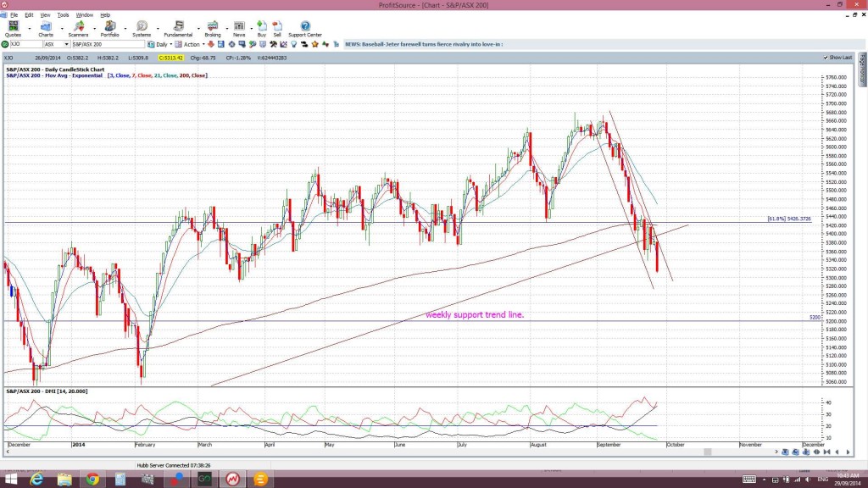868x488 pixels.
Task: Click the taskbar volume speaker icon
Action: click(x=808, y=480)
